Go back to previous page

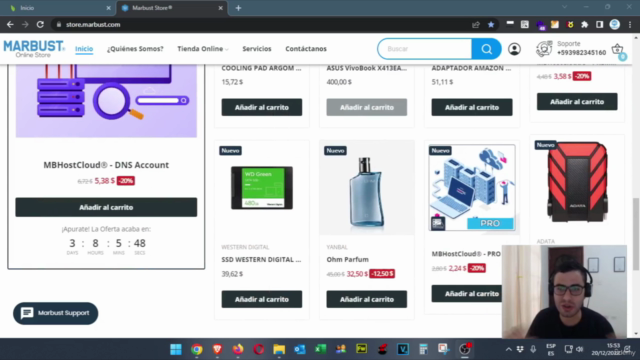pos(10,24)
